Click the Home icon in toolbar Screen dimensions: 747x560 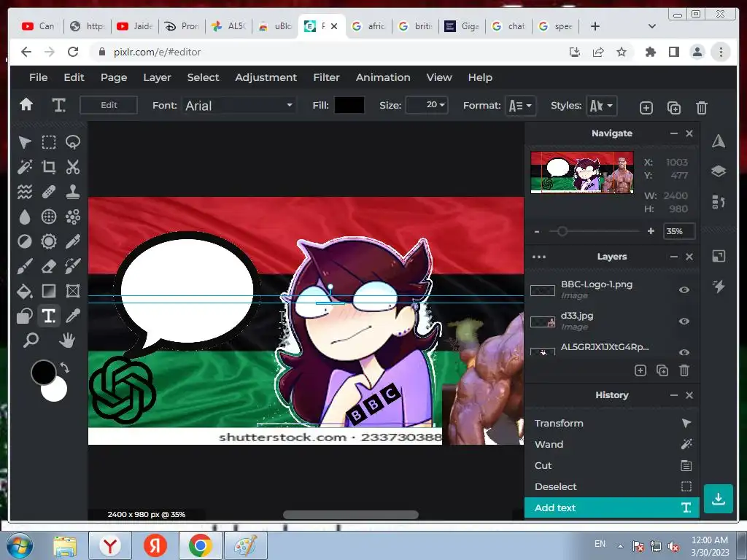pyautogui.click(x=26, y=104)
